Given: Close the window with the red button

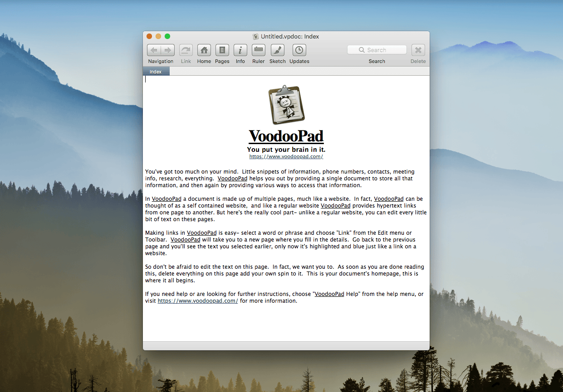Looking at the screenshot, I should tap(149, 36).
